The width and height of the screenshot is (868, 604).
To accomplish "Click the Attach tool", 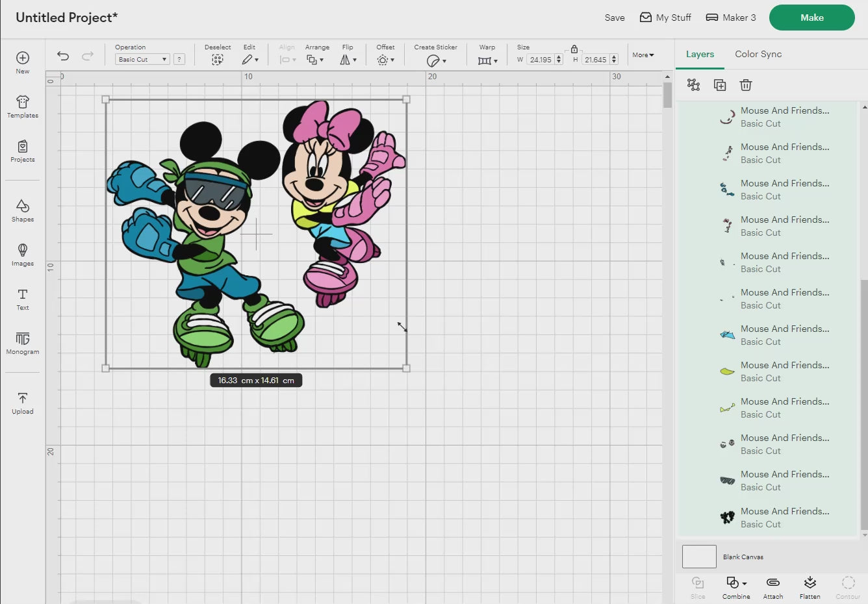I will point(773,587).
